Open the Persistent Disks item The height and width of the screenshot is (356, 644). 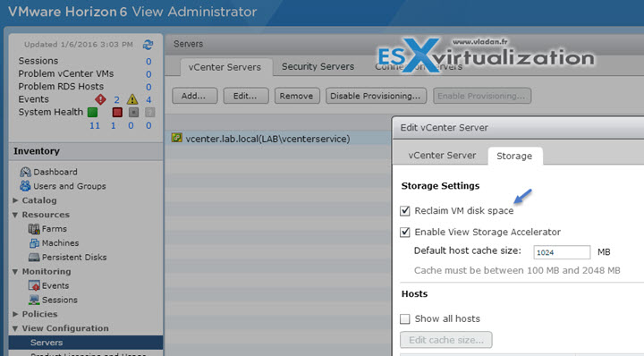(74, 258)
